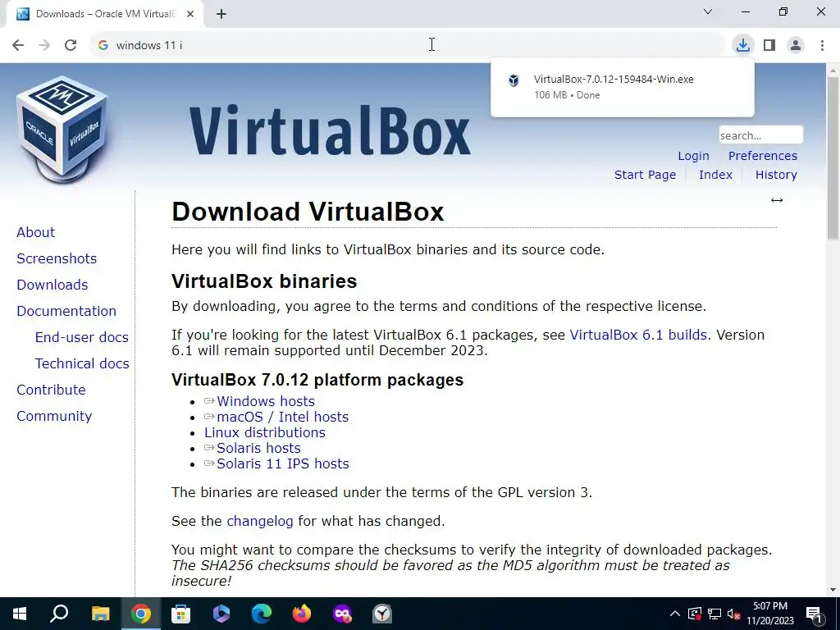Open the notification center icon

(815, 614)
